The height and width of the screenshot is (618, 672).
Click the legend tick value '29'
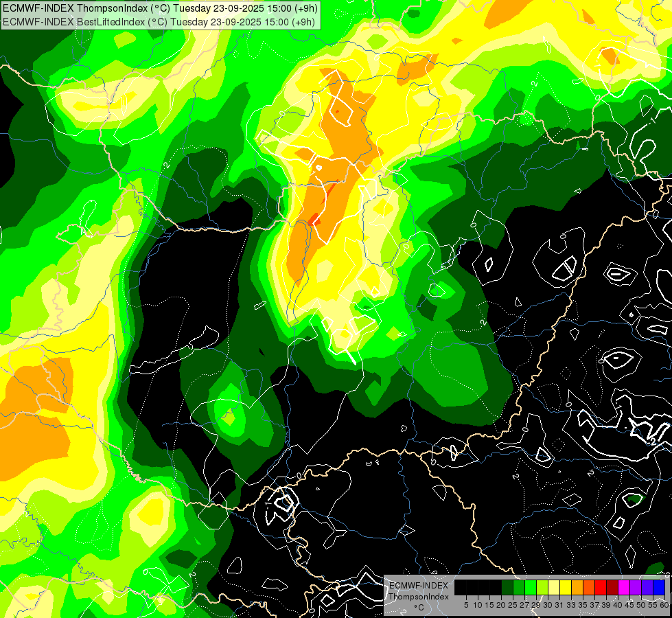pyautogui.click(x=536, y=605)
